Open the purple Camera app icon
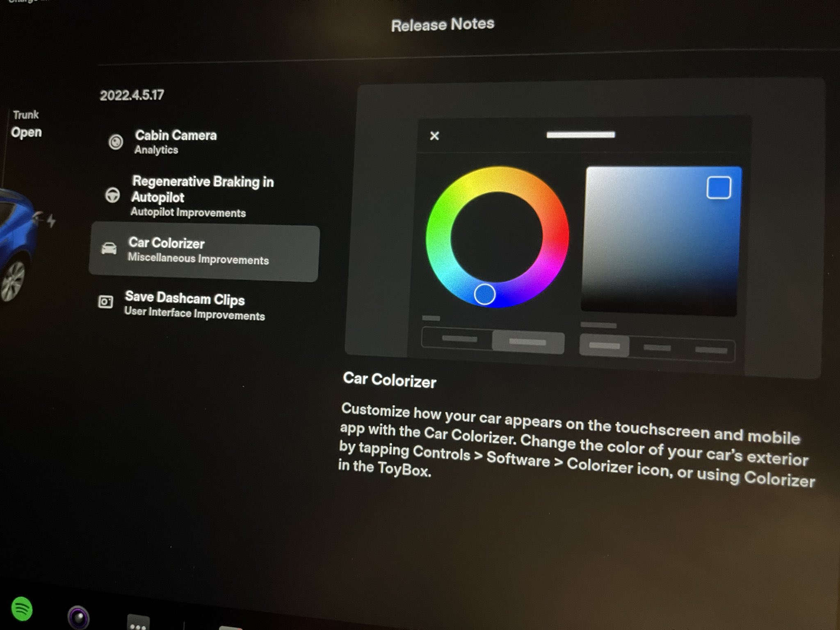 click(78, 616)
